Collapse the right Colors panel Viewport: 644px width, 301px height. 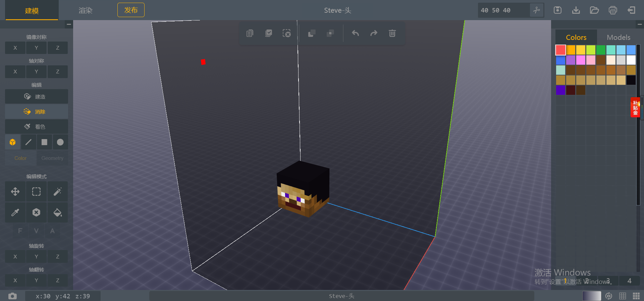tap(640, 24)
